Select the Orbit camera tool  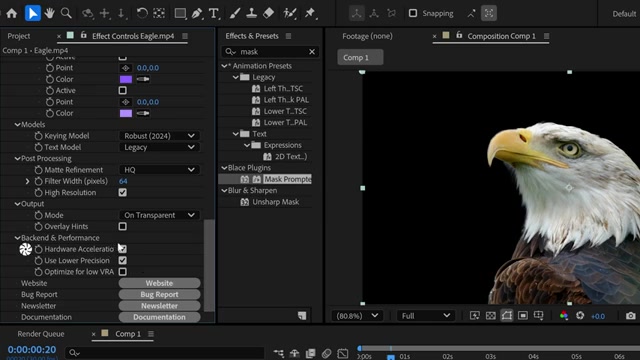(87, 13)
